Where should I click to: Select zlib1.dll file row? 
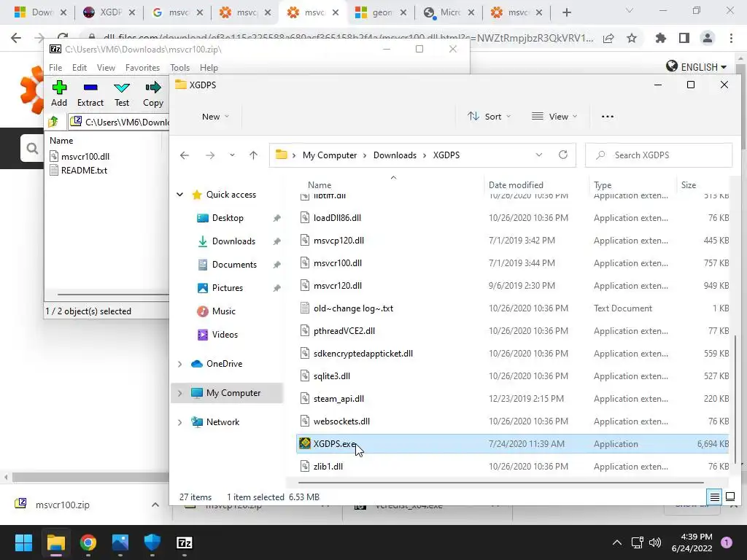(512, 467)
